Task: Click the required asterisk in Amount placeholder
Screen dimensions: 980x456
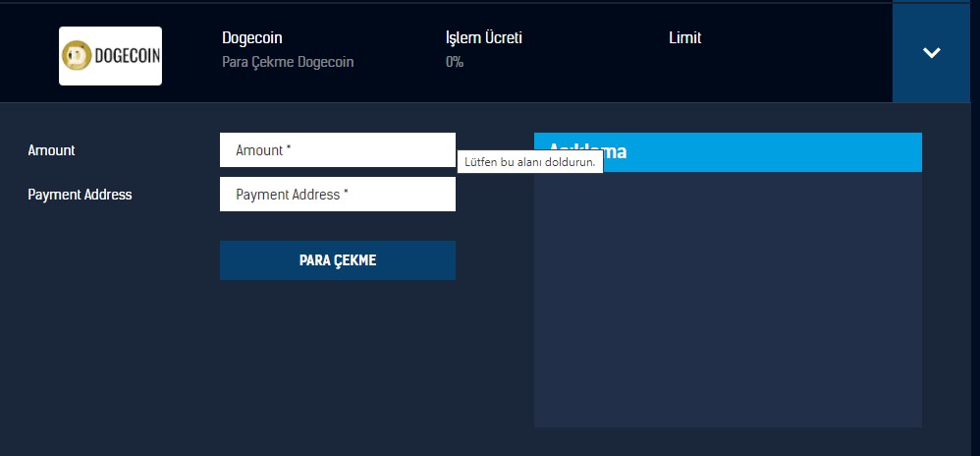Action: (289, 150)
